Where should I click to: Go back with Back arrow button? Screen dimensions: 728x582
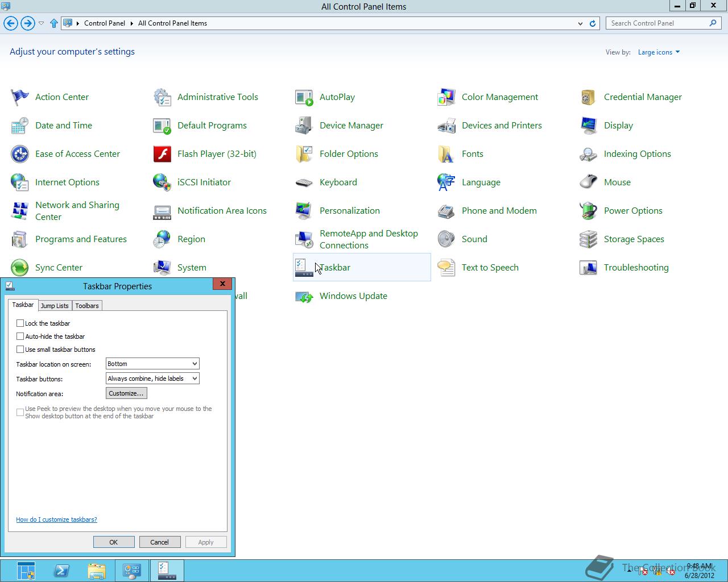[x=11, y=23]
